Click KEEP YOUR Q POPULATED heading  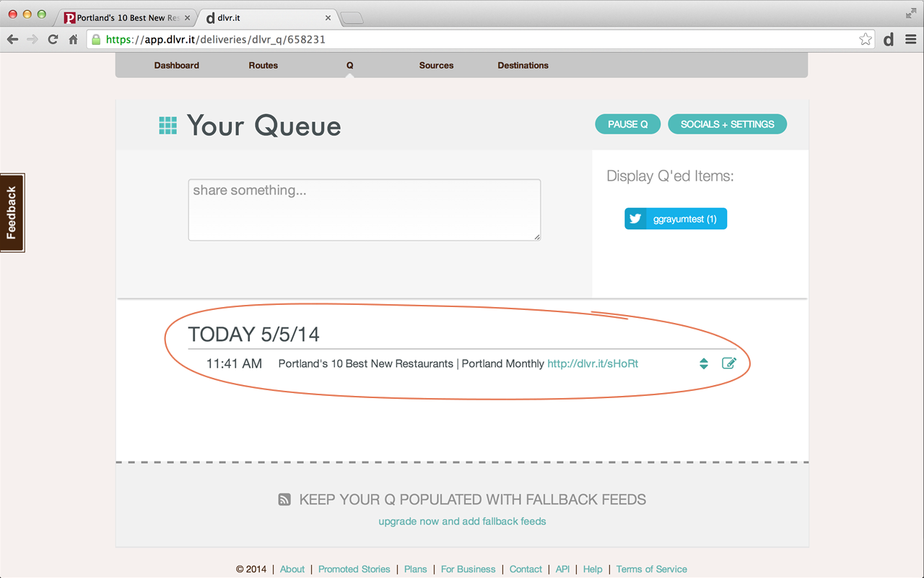(x=473, y=499)
